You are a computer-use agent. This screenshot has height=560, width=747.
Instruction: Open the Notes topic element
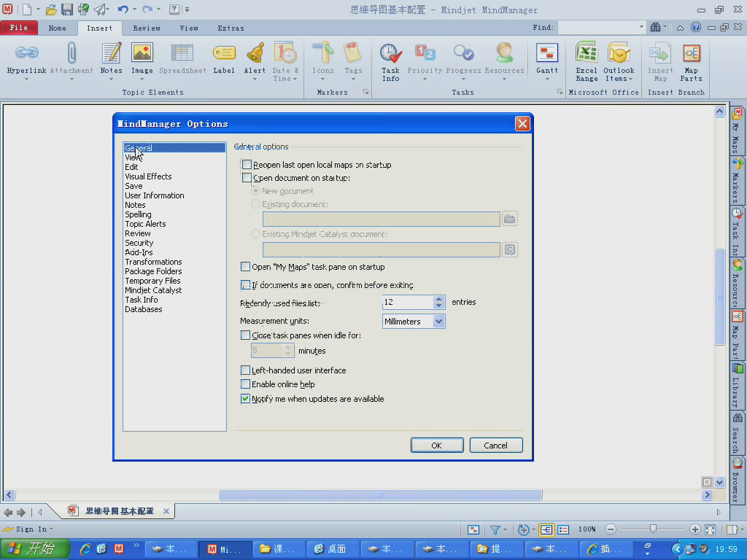(x=112, y=58)
